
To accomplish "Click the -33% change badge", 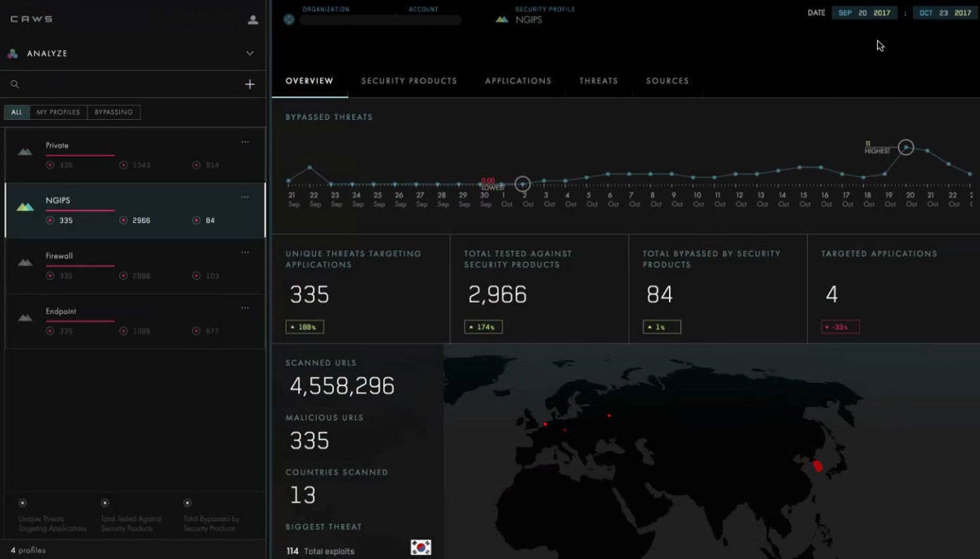I will click(x=840, y=327).
